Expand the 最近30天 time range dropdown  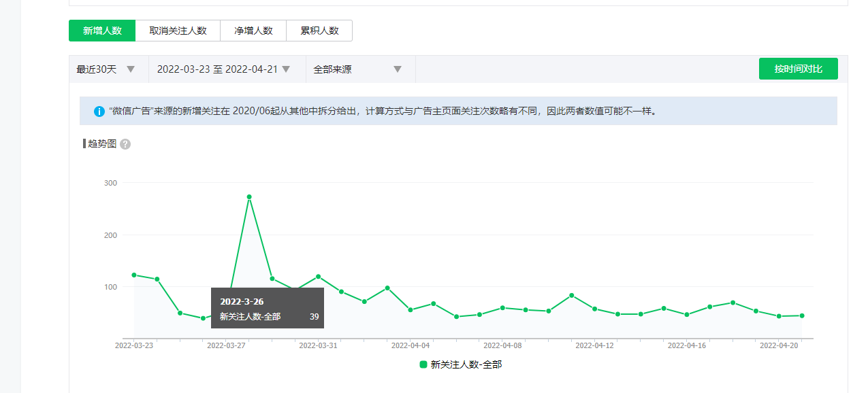point(108,69)
